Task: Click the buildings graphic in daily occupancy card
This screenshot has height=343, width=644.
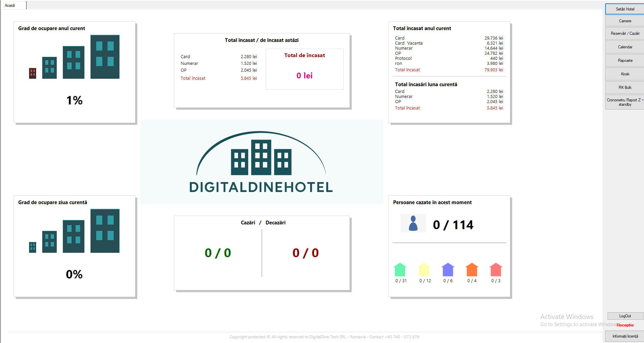Action: click(74, 231)
